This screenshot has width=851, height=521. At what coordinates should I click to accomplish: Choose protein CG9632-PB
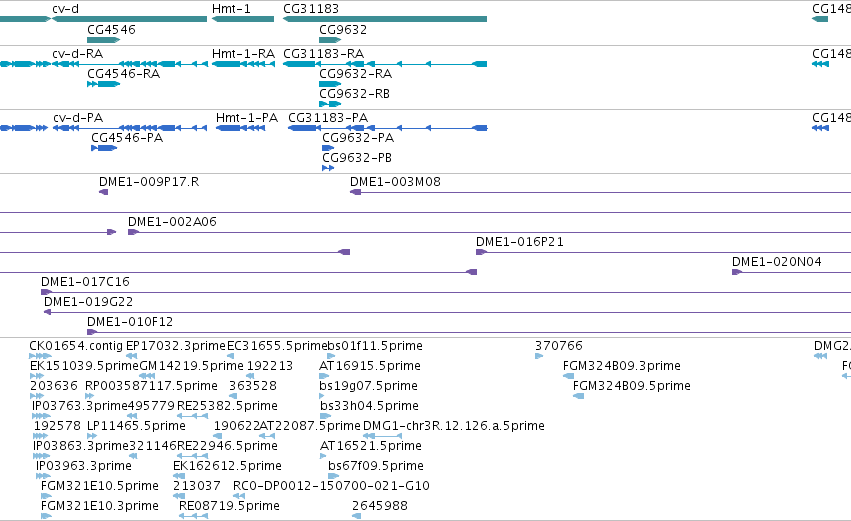click(328, 168)
